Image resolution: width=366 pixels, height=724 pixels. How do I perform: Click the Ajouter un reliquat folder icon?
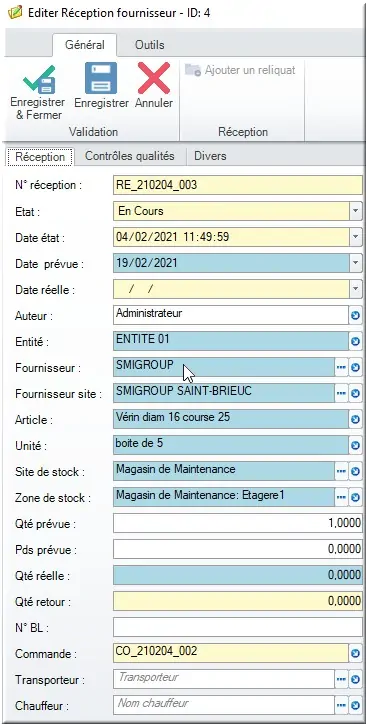(193, 70)
